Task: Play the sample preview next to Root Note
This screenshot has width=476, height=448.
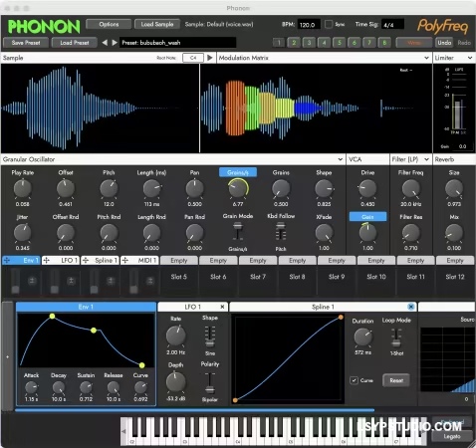Action: pos(210,58)
